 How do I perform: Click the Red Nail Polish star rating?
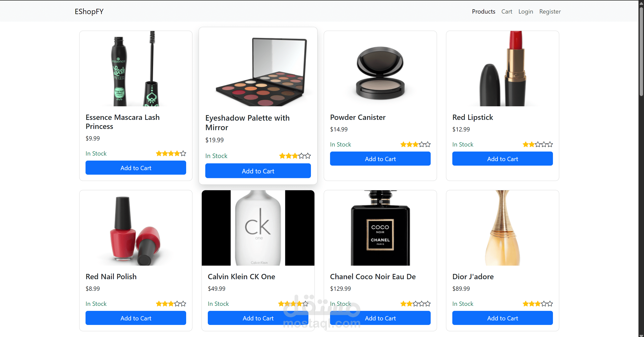pos(171,304)
